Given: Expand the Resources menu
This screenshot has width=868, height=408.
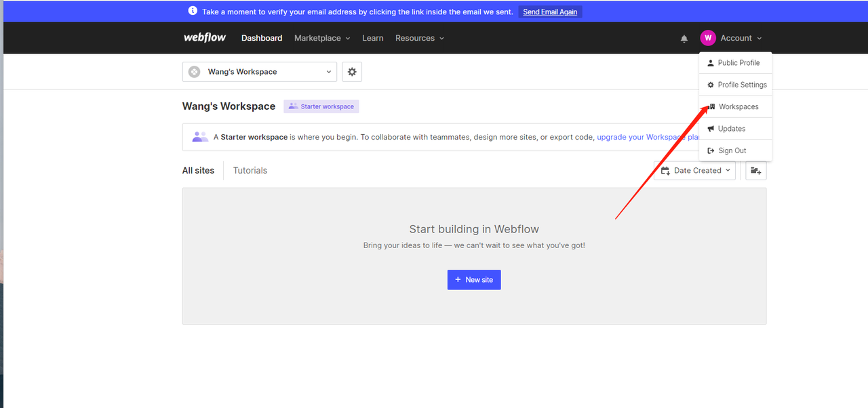Looking at the screenshot, I should (420, 38).
